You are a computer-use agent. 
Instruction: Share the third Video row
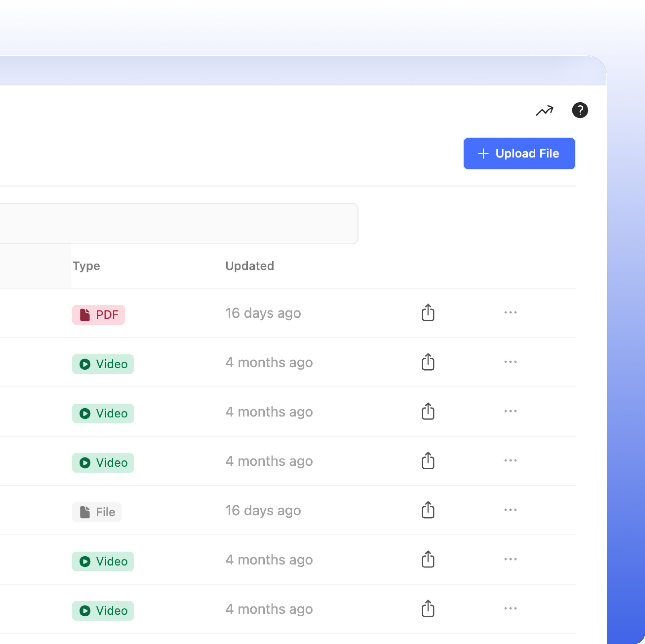coord(428,461)
